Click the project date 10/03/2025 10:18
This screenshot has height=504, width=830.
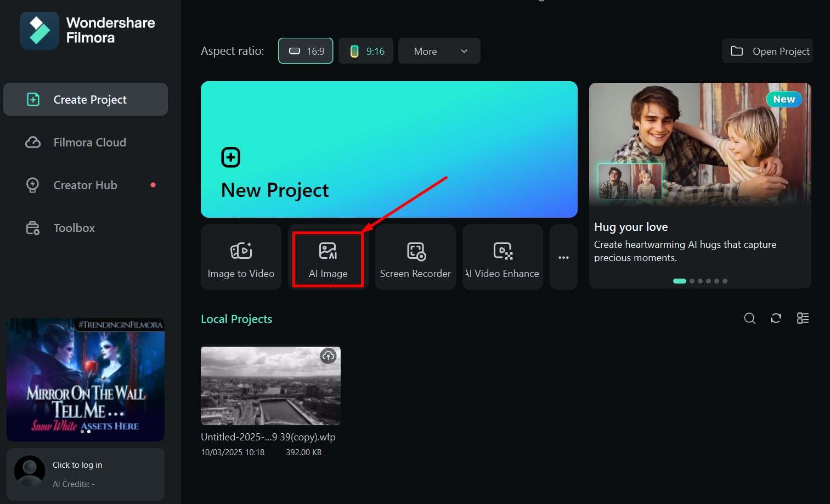[233, 452]
